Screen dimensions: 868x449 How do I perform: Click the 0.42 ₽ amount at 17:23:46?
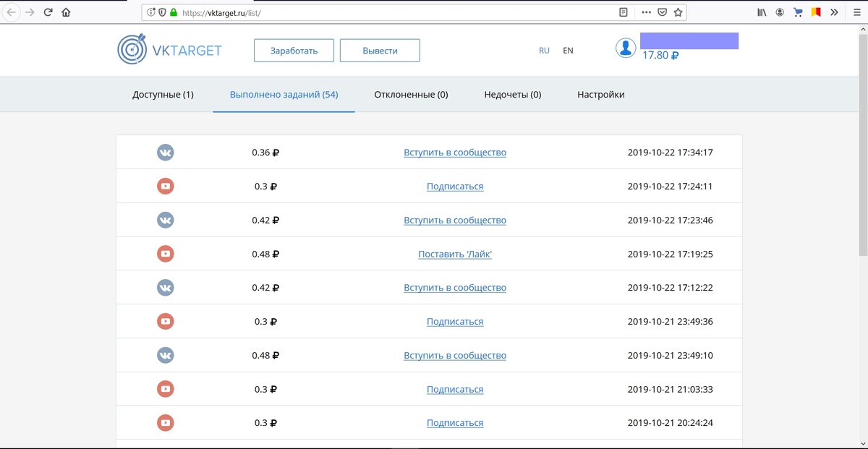click(265, 221)
